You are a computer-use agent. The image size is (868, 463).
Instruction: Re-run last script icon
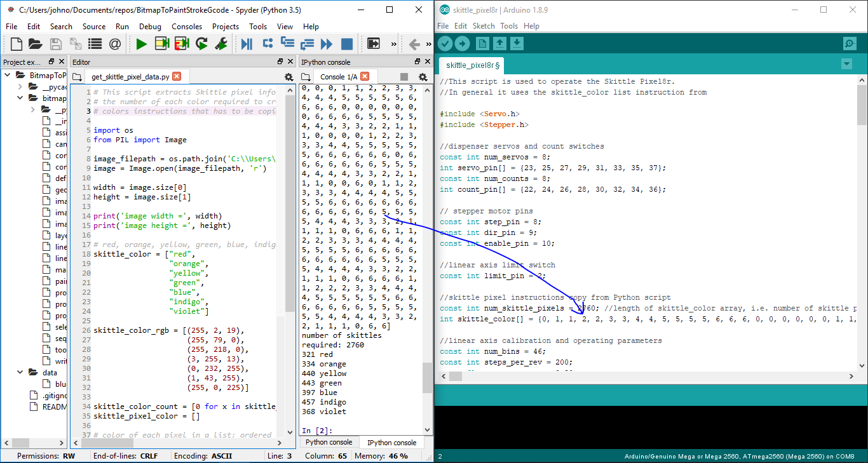tap(201, 44)
